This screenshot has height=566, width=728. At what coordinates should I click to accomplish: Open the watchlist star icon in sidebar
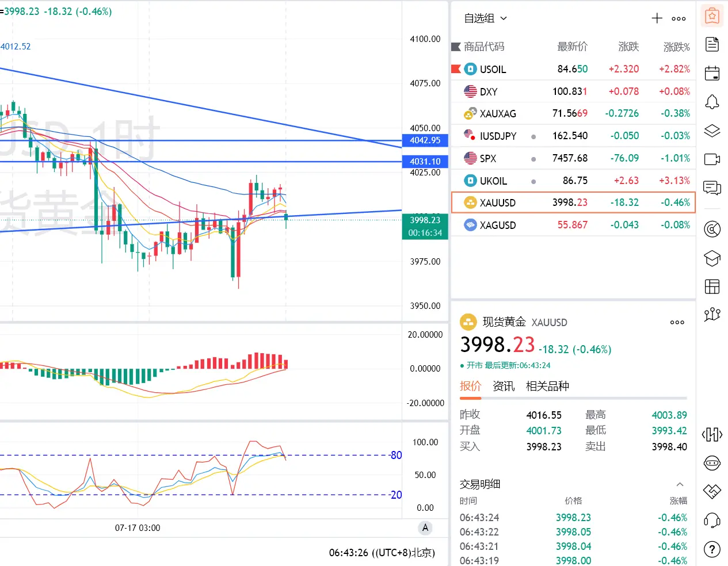coord(712,16)
